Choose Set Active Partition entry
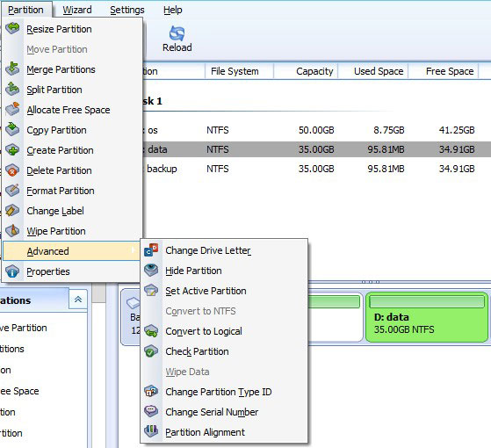 click(x=224, y=291)
